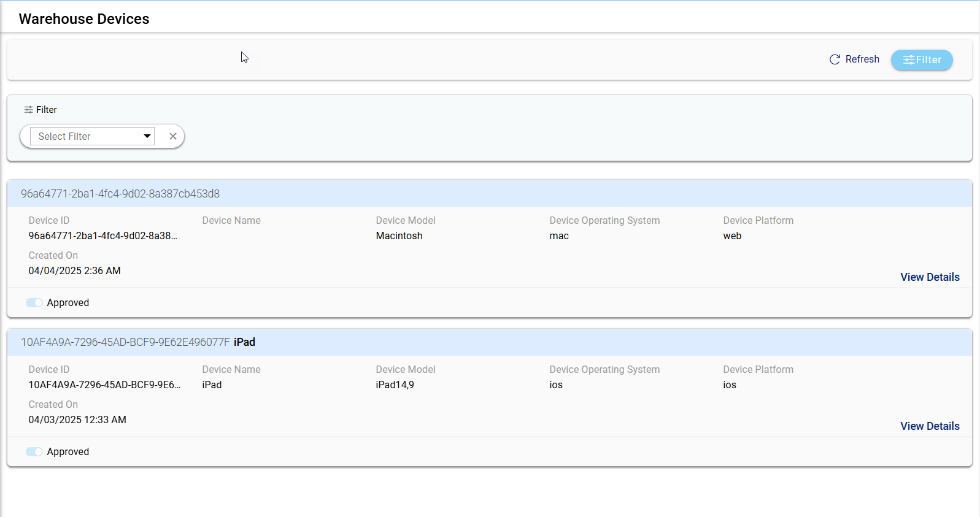This screenshot has width=980, height=517.
Task: Click the 04/03/2025 12:33 AM created date
Action: 77,420
